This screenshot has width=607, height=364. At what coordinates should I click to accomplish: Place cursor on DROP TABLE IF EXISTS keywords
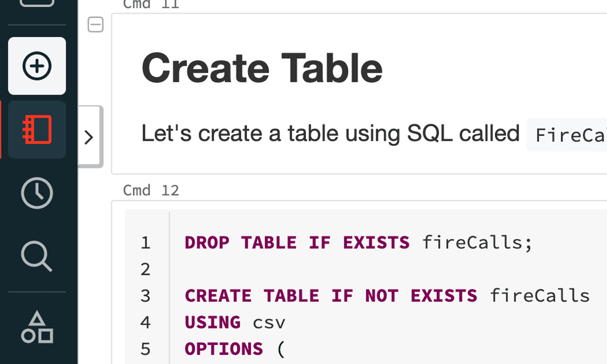tap(297, 242)
